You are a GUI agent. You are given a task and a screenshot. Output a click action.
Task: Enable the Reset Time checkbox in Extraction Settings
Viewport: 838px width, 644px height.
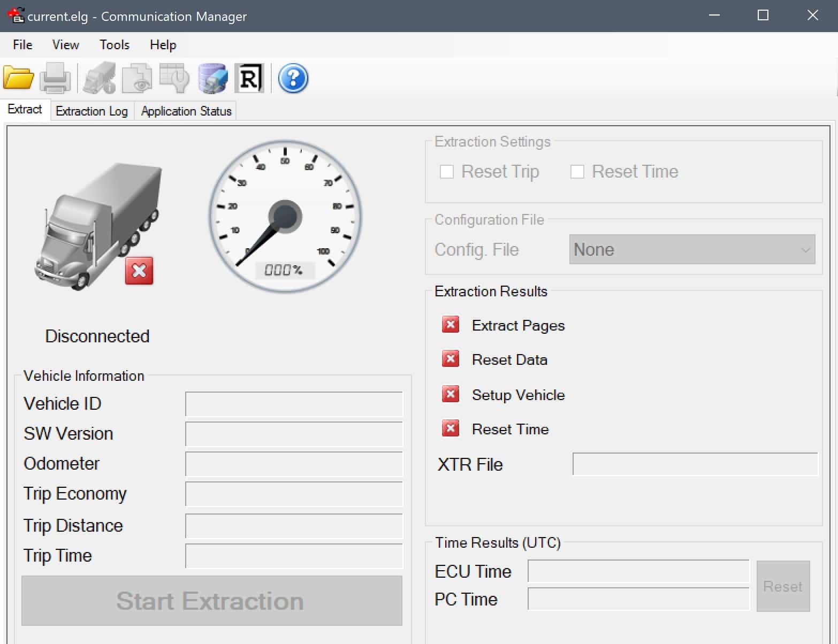577,172
